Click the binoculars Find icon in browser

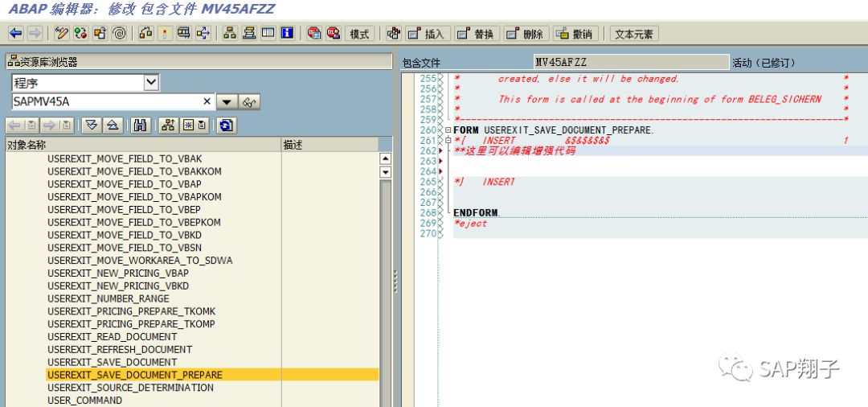pos(141,125)
